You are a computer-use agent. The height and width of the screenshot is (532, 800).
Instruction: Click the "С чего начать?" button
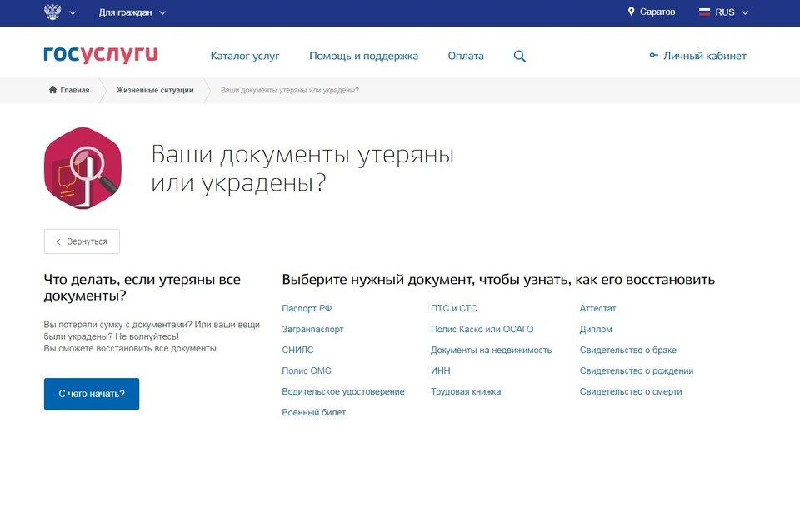[92, 394]
